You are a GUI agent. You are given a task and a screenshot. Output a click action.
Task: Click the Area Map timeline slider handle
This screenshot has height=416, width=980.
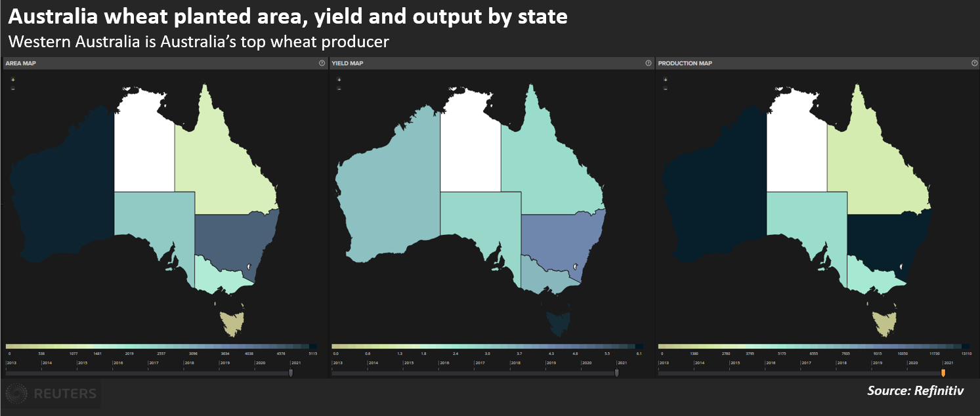(291, 373)
